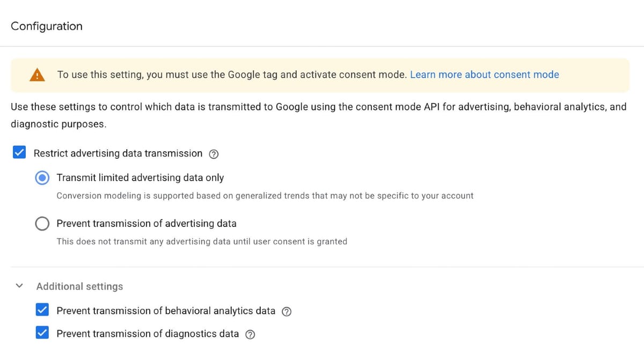
Task: Click the question mark after advertising transmission label
Action: click(x=214, y=154)
